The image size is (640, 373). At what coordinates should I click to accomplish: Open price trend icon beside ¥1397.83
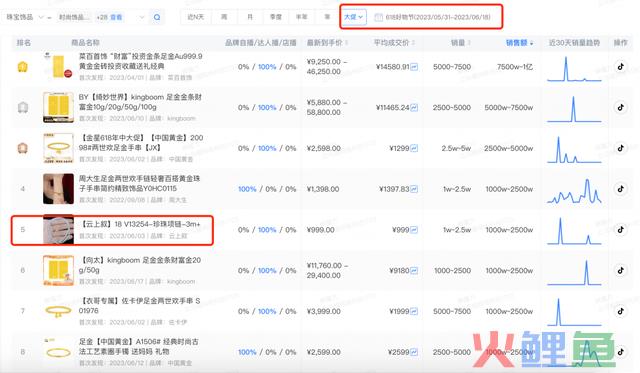(414, 189)
